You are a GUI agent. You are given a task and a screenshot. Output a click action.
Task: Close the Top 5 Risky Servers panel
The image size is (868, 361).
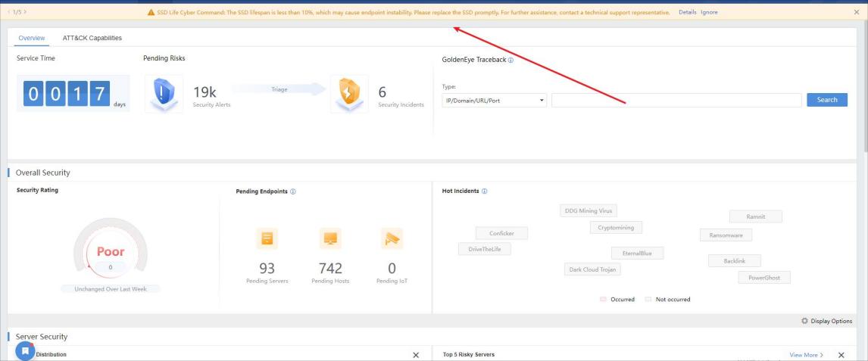coord(841,355)
